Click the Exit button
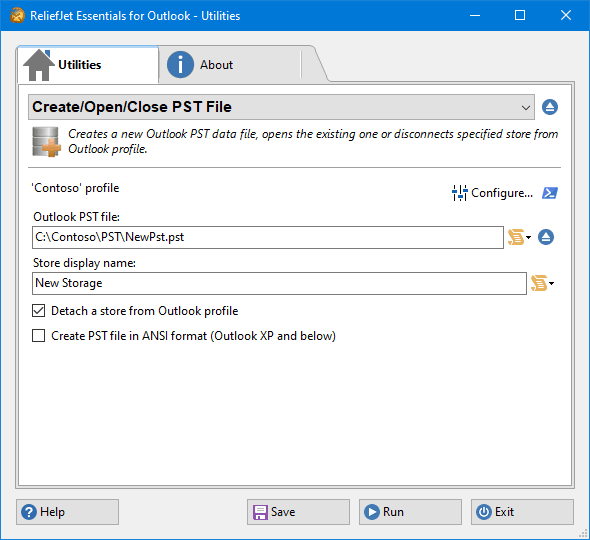Screen dimensions: 590x540 pos(522,512)
